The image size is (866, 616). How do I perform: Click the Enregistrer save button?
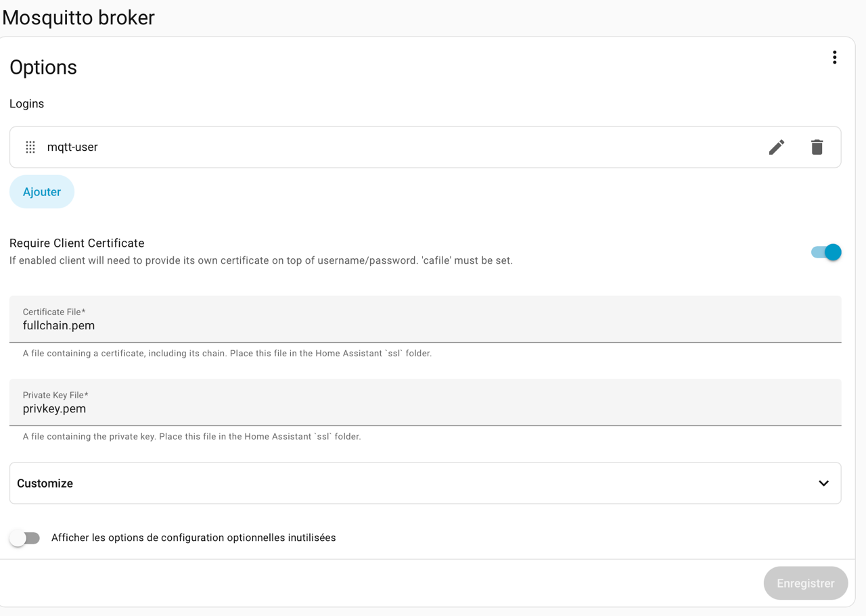(805, 583)
